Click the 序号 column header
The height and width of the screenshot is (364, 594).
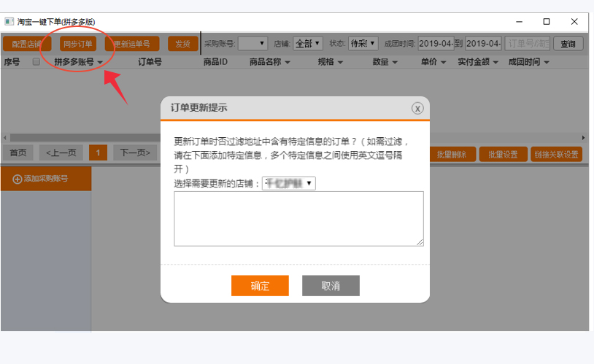pyautogui.click(x=12, y=62)
